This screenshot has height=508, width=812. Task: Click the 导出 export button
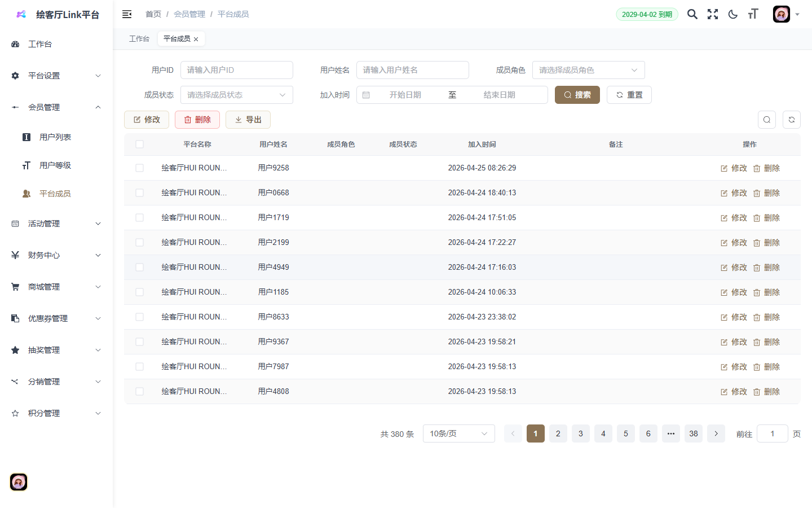click(248, 120)
